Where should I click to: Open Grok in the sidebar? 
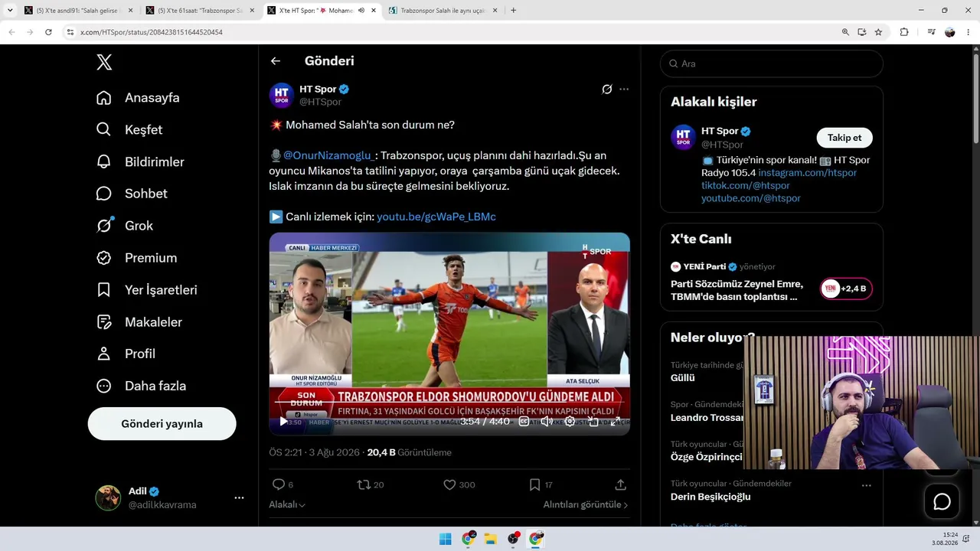[124, 226]
